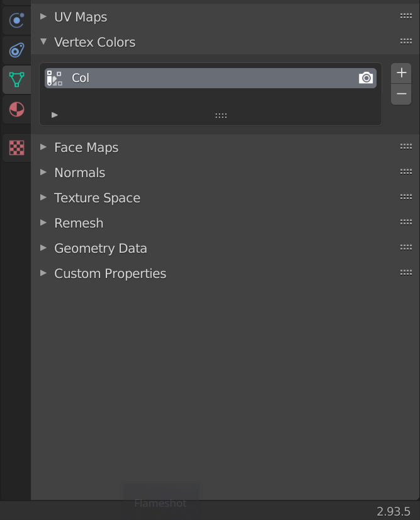
Task: Click the Flameshot taskbar entry
Action: tap(161, 502)
